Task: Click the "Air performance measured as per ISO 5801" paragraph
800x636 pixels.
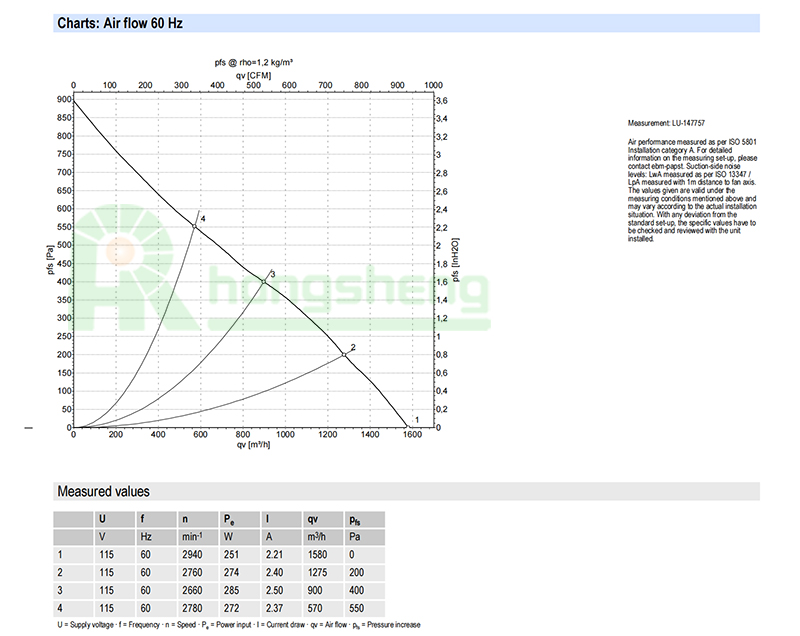Action: click(692, 190)
